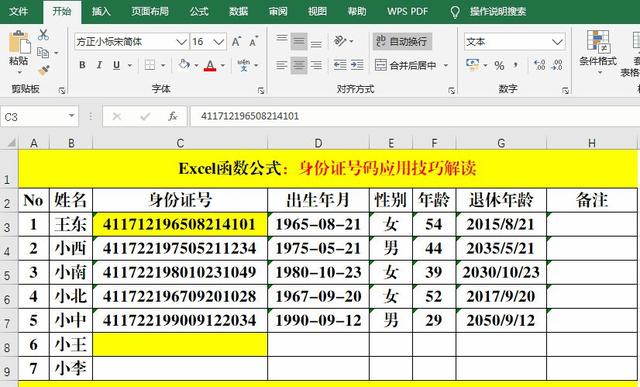Image resolution: width=640 pixels, height=387 pixels.
Task: Switch to 插入 insert tab
Action: tap(101, 11)
